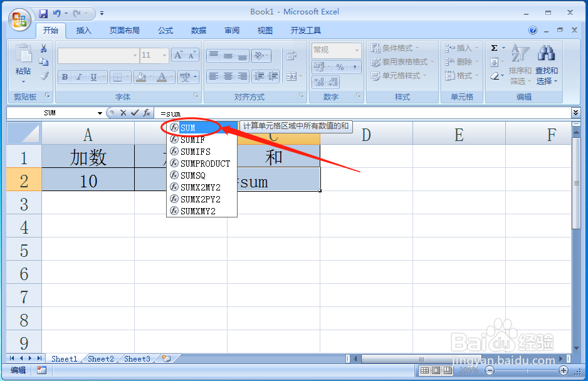Cancel formula entry with X
The image size is (588, 381).
coord(123,113)
